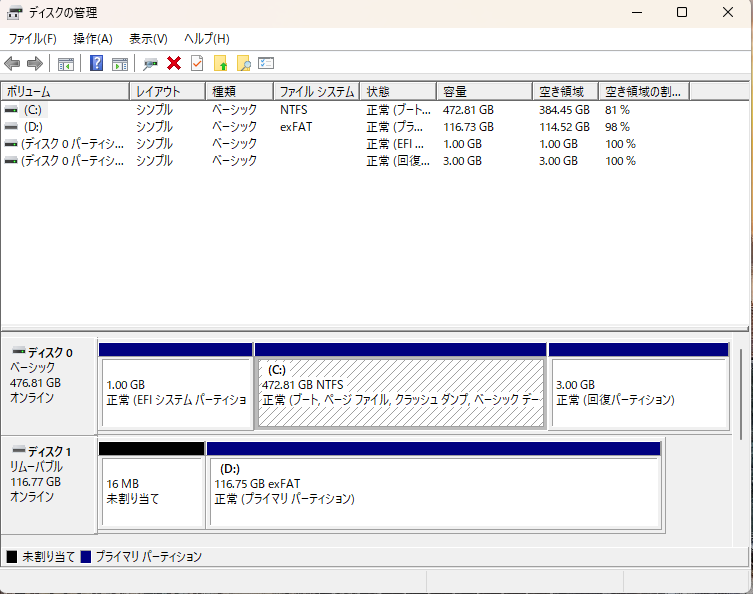The height and width of the screenshot is (594, 753).
Task: Open the 表示(V) menu
Action: coord(148,39)
